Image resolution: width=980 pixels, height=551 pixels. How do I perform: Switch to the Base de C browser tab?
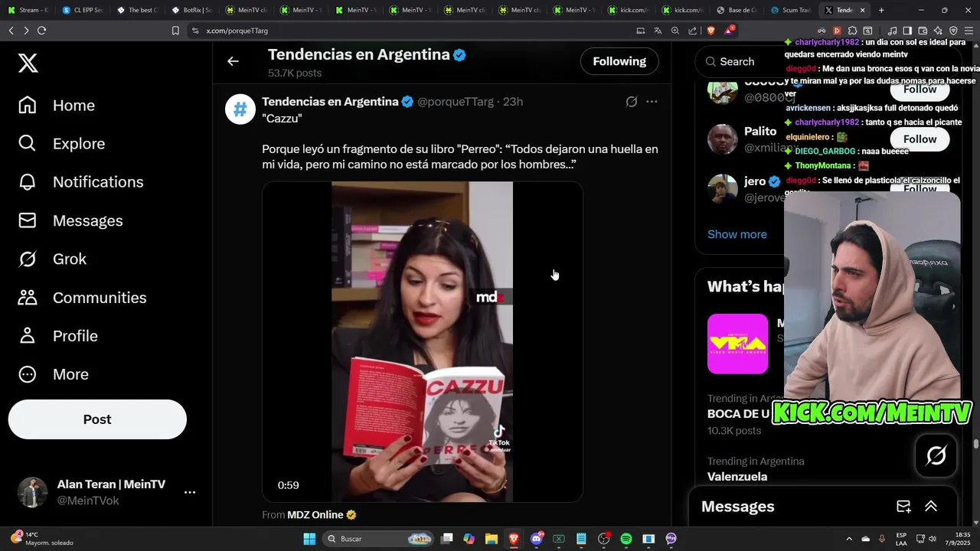click(737, 10)
